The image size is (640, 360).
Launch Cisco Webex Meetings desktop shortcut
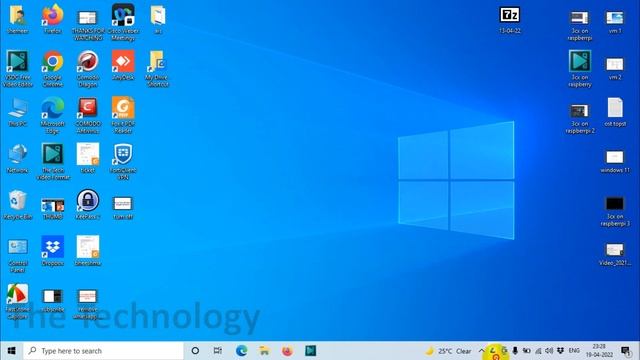pos(123,22)
